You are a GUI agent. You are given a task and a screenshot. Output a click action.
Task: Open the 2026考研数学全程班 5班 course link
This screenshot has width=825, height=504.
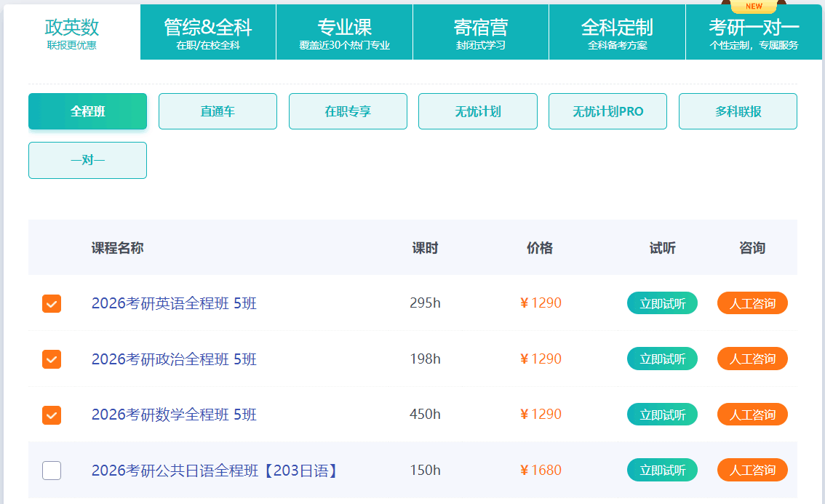174,415
